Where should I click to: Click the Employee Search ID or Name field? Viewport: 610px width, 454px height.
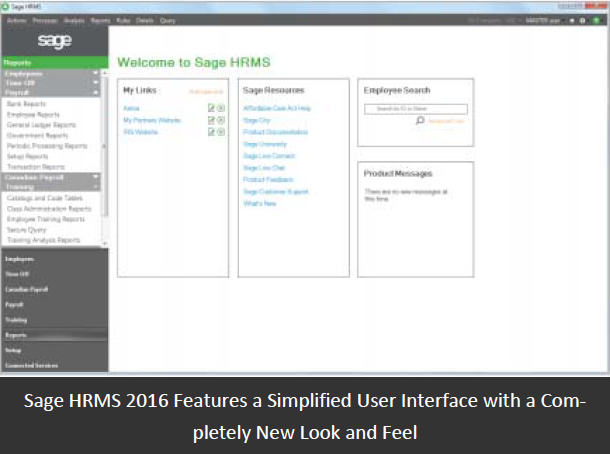click(x=416, y=109)
